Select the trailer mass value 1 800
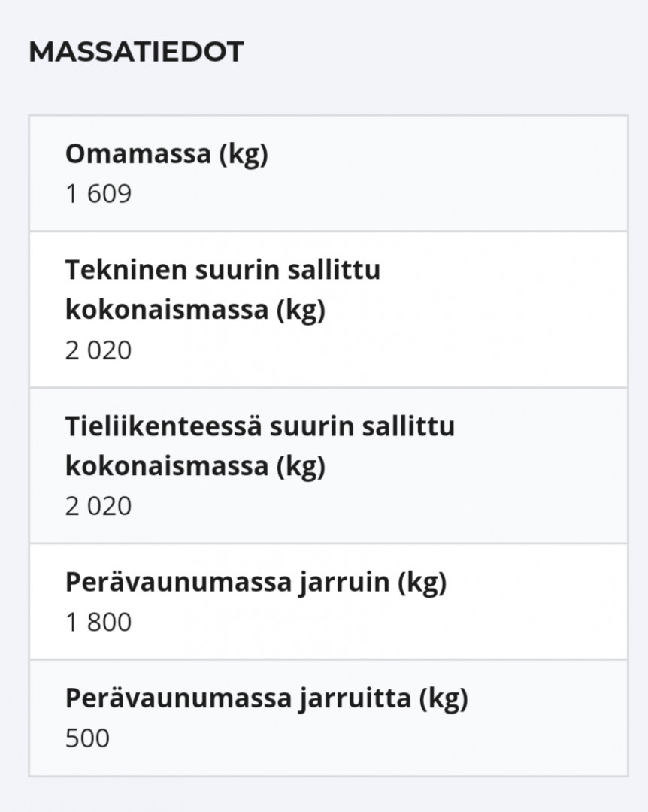Screen dimensions: 648x812 [98, 623]
